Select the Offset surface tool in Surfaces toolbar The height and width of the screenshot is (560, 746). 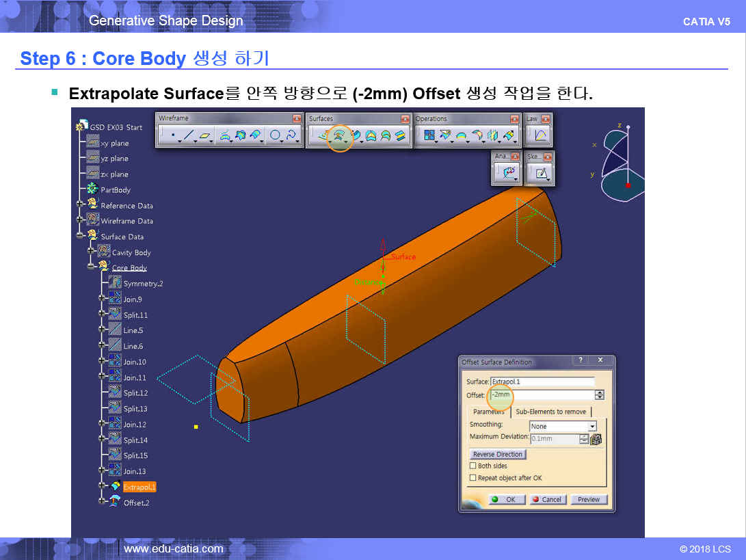click(338, 136)
